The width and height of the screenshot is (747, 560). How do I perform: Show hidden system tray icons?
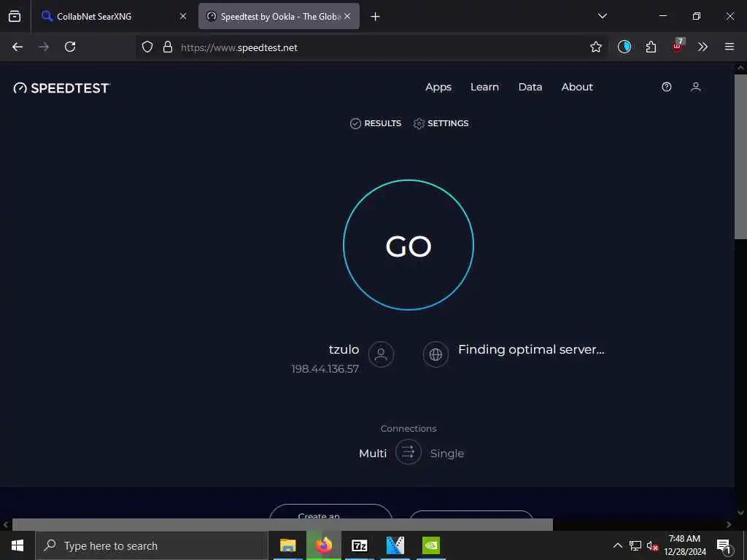pos(617,545)
